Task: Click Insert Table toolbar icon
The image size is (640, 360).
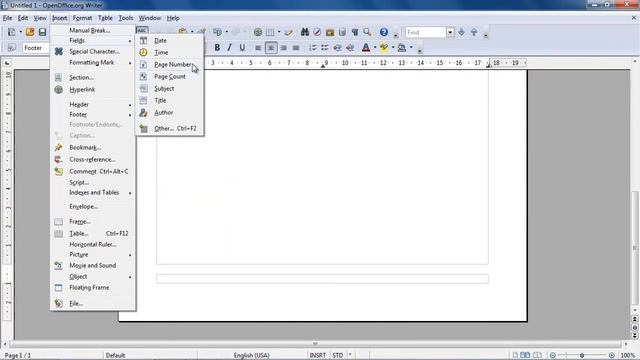Action: pos(270,32)
